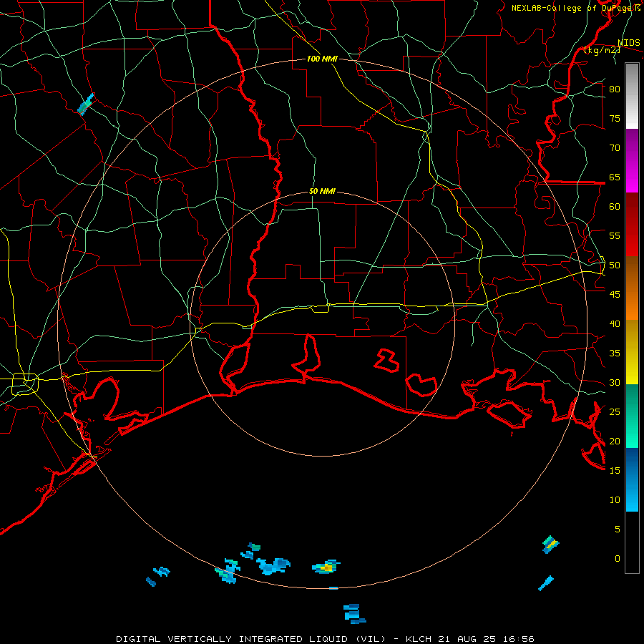Click the 5 value on the VIL scale
The width and height of the screenshot is (644, 644).
[x=618, y=530]
